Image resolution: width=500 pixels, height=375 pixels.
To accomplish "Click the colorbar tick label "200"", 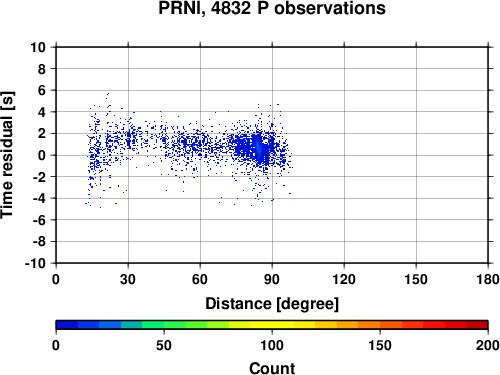I will (x=488, y=345).
